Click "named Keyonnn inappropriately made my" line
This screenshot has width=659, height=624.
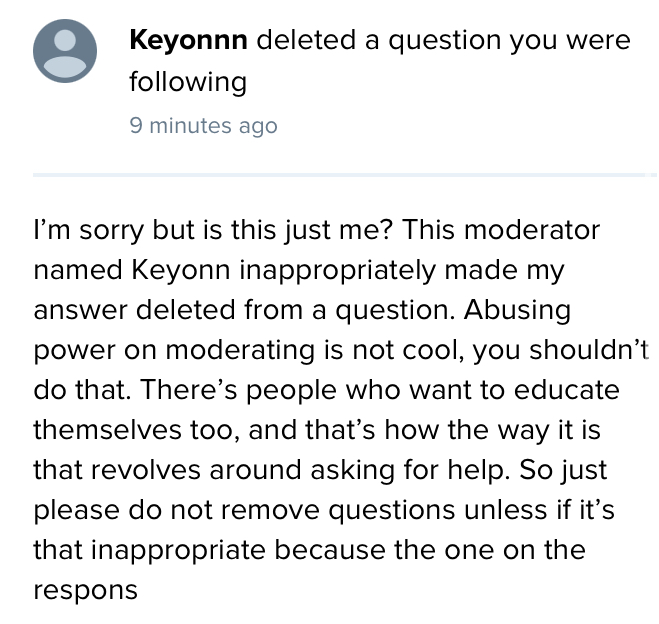coord(299,270)
